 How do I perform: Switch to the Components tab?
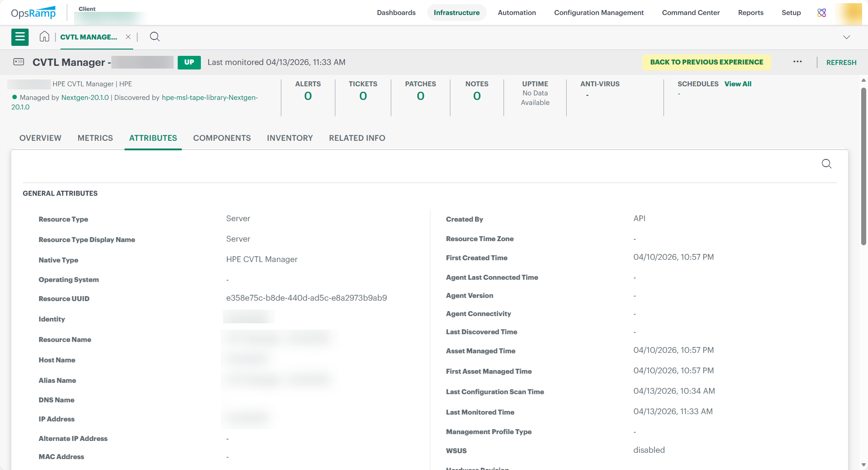[x=222, y=138]
